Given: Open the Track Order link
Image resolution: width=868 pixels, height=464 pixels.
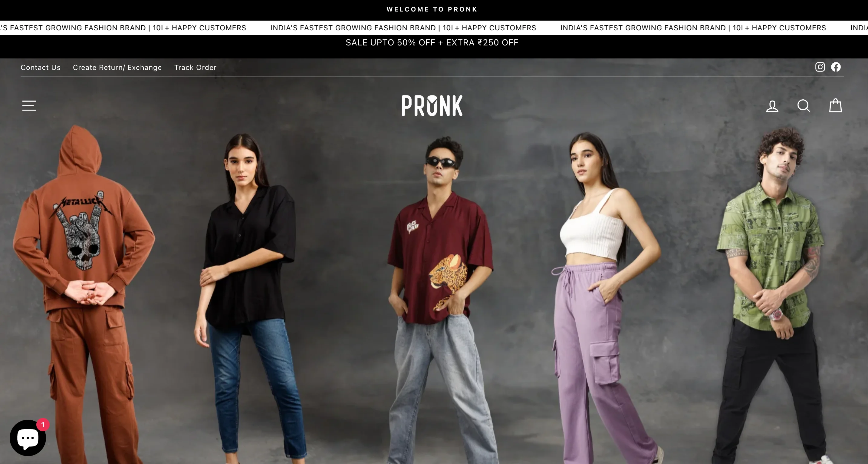Looking at the screenshot, I should click(x=195, y=68).
